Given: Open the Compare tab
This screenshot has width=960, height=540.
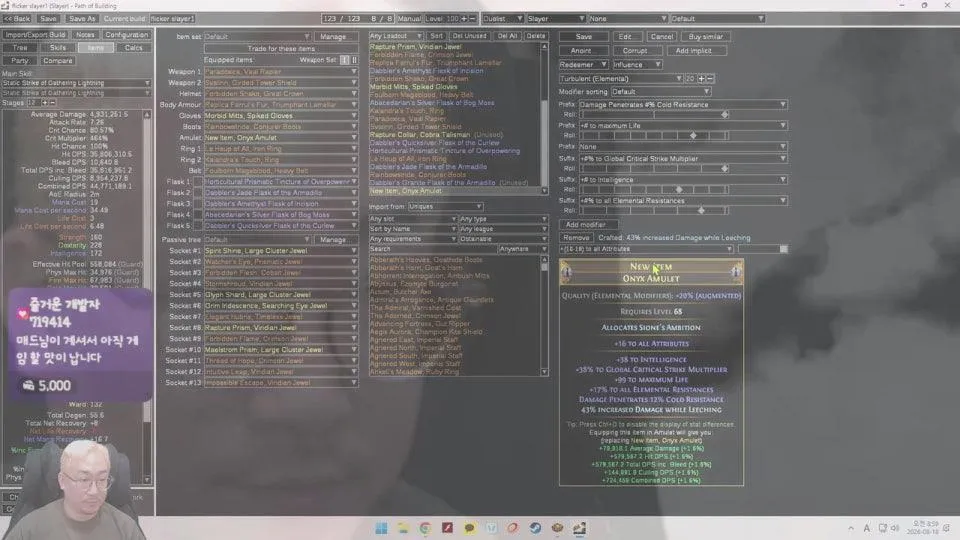Looking at the screenshot, I should click(x=58, y=61).
